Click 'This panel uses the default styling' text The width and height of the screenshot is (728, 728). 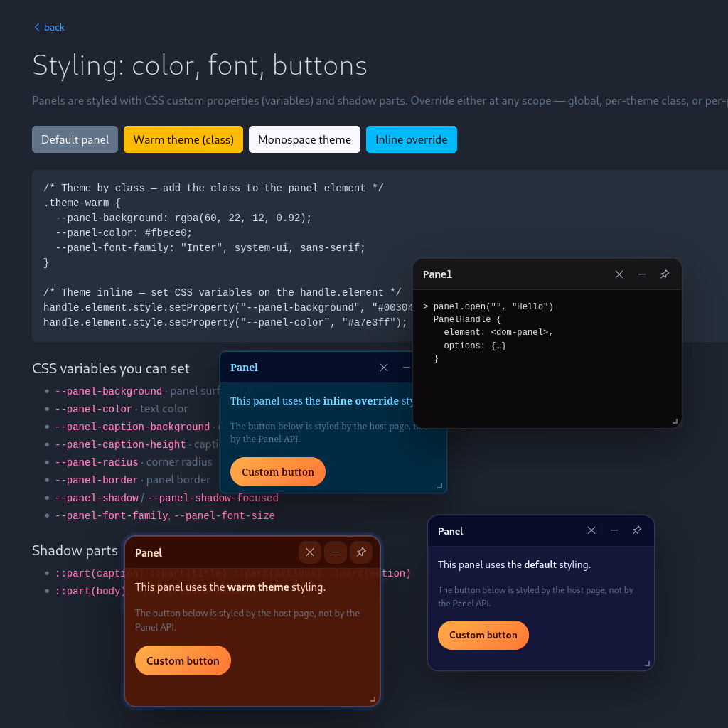[x=514, y=564]
